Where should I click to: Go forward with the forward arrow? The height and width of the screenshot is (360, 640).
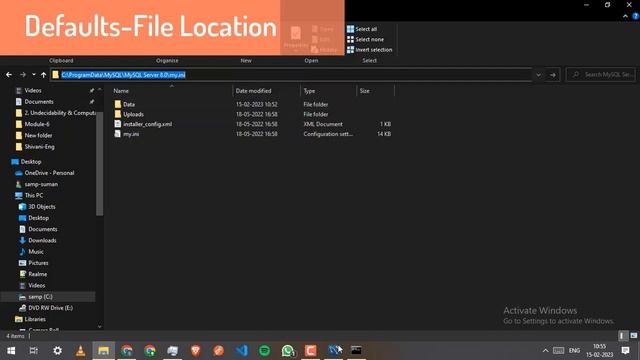pos(23,75)
